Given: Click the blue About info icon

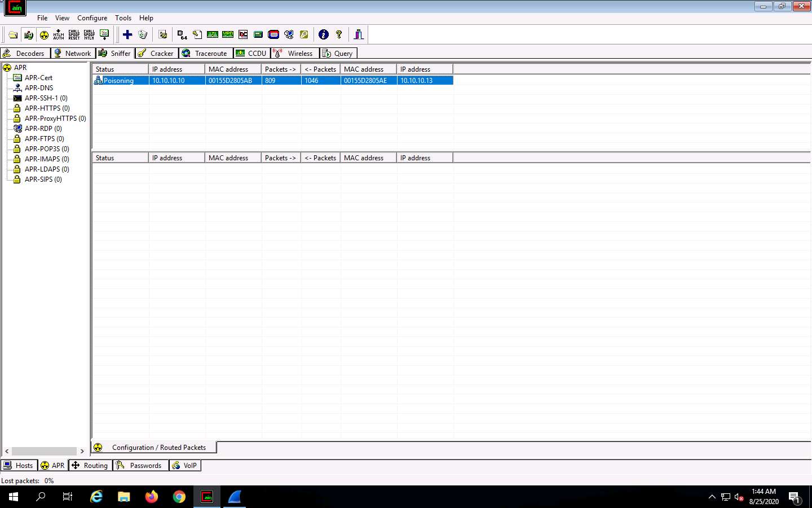Looking at the screenshot, I should (324, 35).
